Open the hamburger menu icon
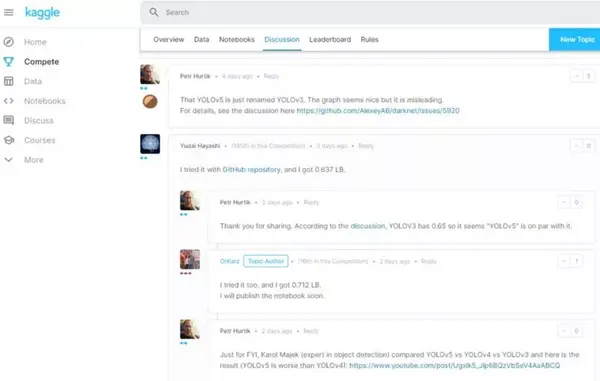600x381 pixels. [8, 12]
